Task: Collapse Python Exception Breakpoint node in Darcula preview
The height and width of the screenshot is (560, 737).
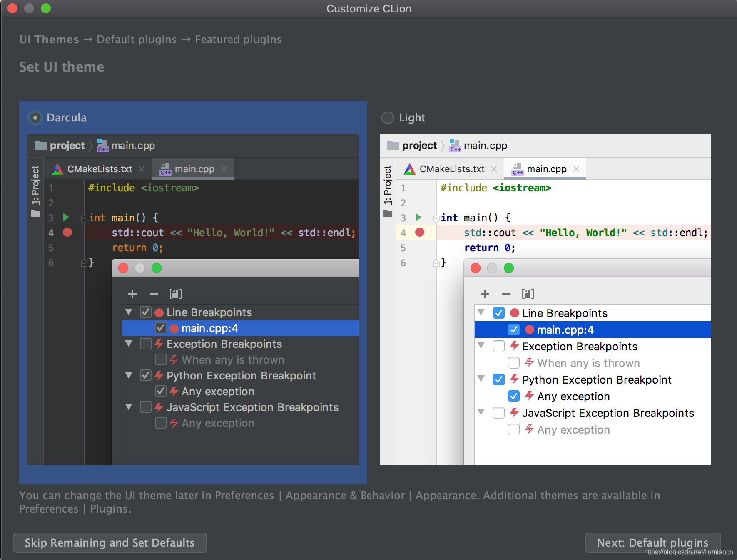Action: click(x=129, y=375)
